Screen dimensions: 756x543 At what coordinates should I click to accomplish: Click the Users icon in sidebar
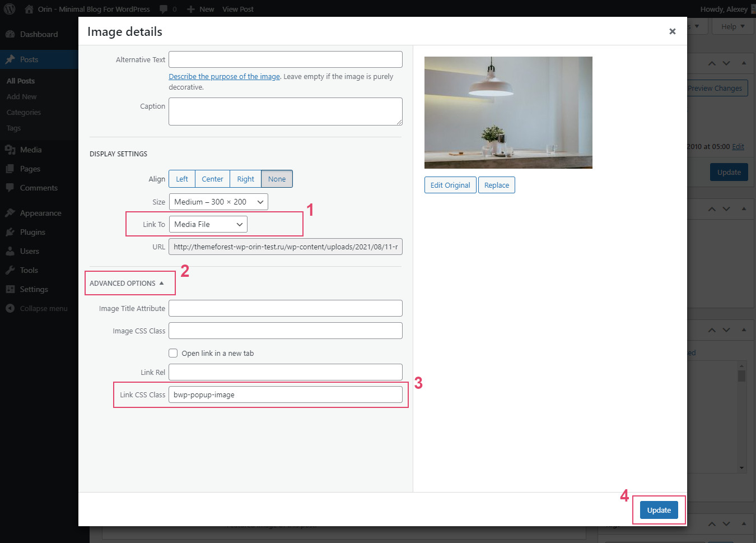pos(10,251)
